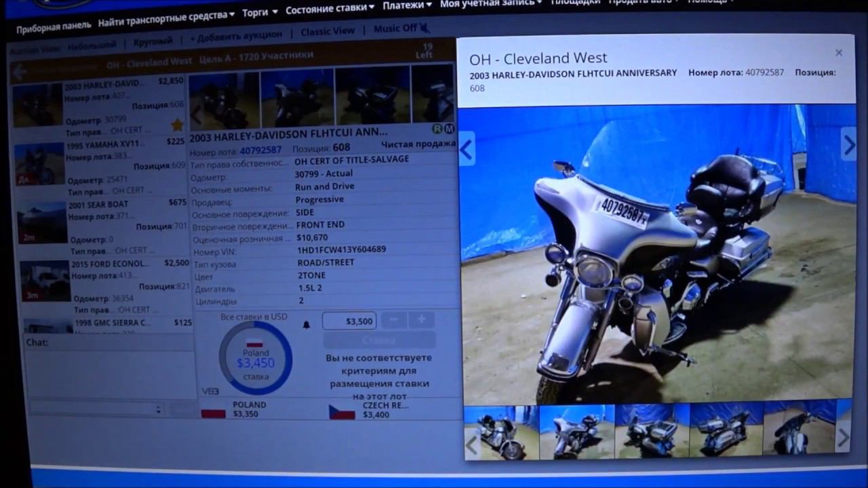Click the back arrow in auction header
Viewport: 868px width, 488px height.
click(19, 71)
